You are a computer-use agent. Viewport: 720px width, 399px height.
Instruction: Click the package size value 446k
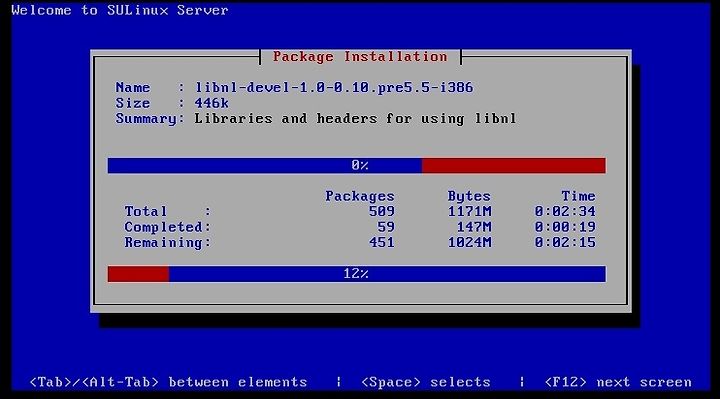[211, 103]
